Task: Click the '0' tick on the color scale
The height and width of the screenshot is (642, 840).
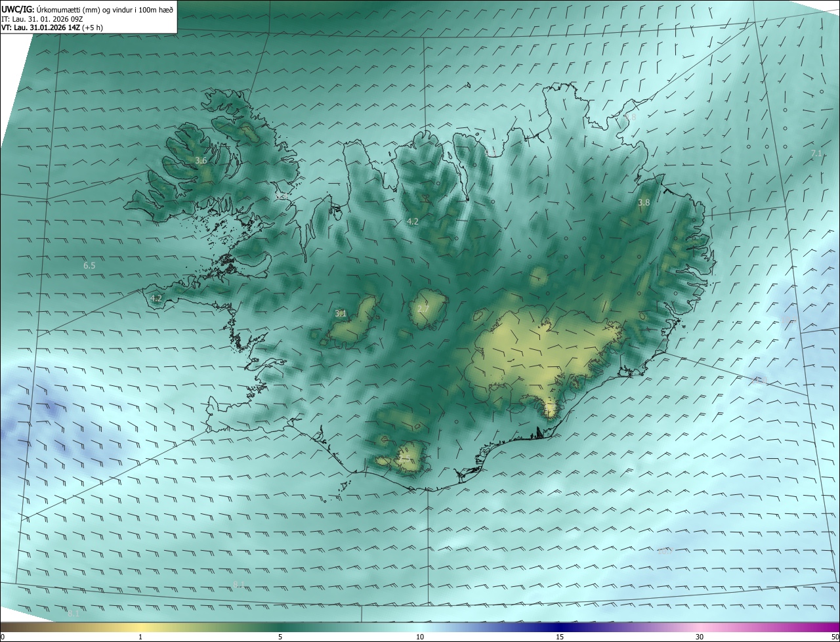Action: pos(3,637)
